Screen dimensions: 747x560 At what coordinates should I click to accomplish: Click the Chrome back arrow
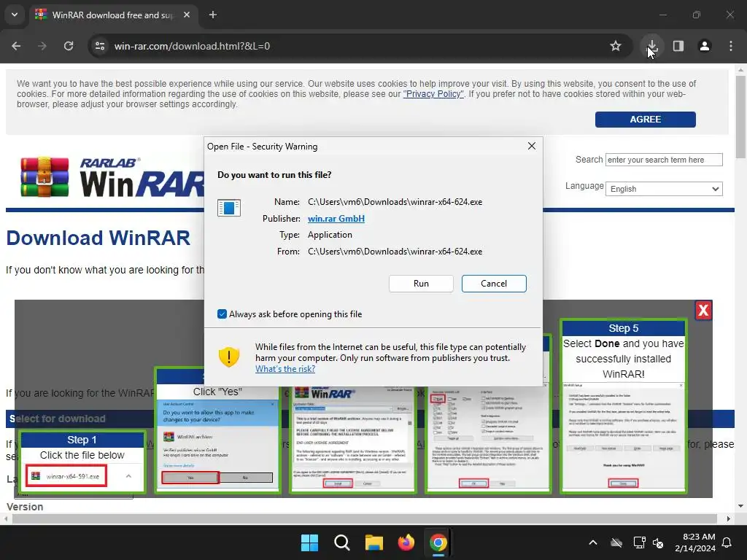click(x=16, y=46)
